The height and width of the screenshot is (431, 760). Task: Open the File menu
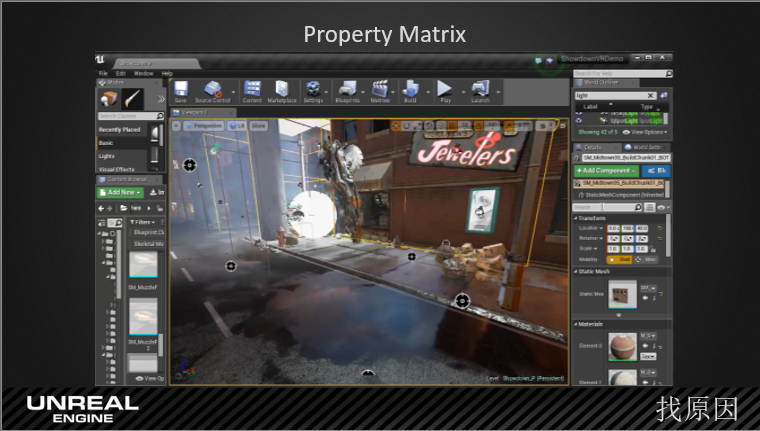tap(103, 74)
